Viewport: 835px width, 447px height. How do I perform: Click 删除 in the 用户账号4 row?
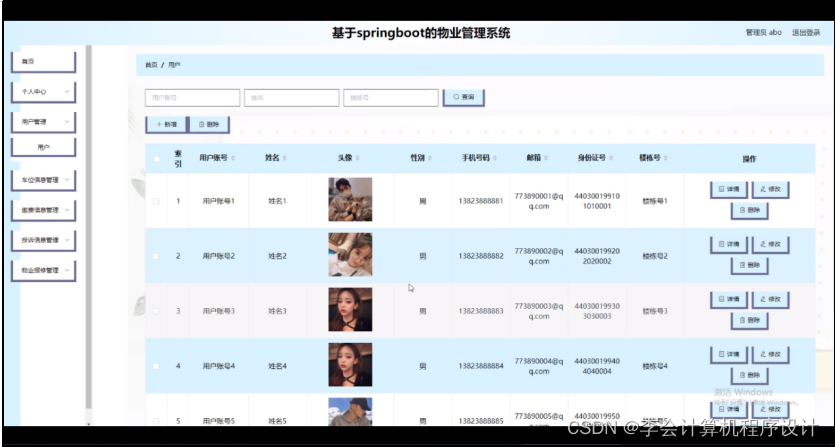(x=749, y=376)
